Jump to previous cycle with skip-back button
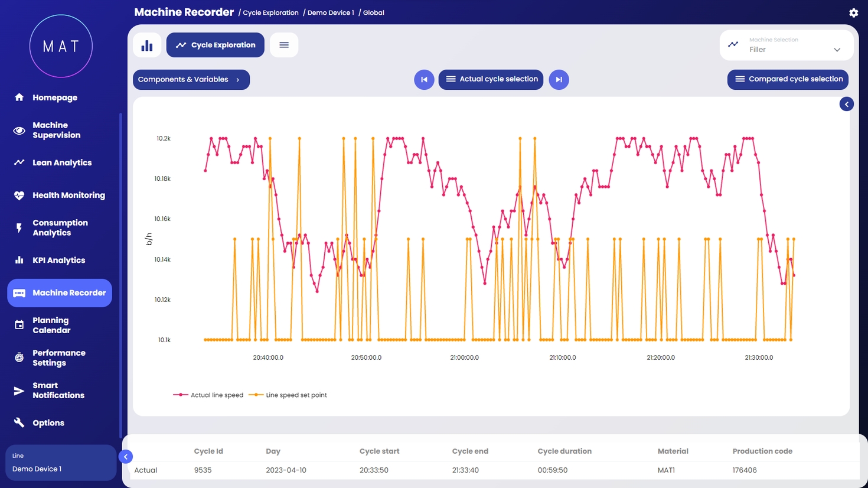Image resolution: width=868 pixels, height=488 pixels. 424,80
